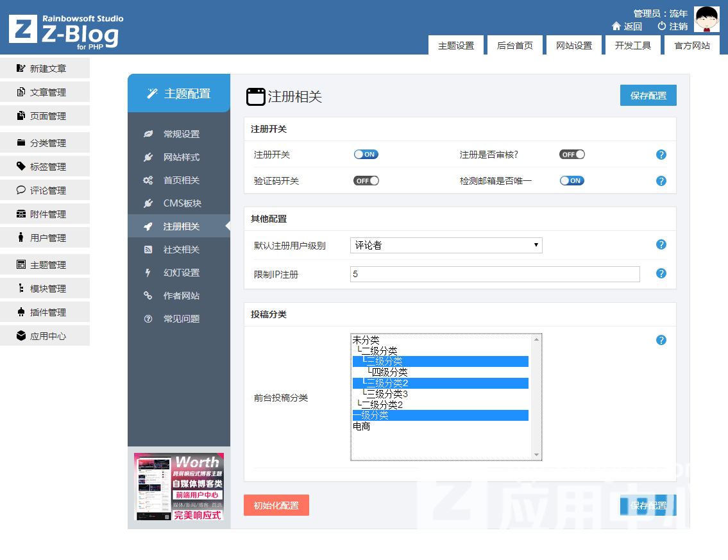This screenshot has height=560, width=728.
Task: Click the 初始化配置 button
Action: coord(276,505)
